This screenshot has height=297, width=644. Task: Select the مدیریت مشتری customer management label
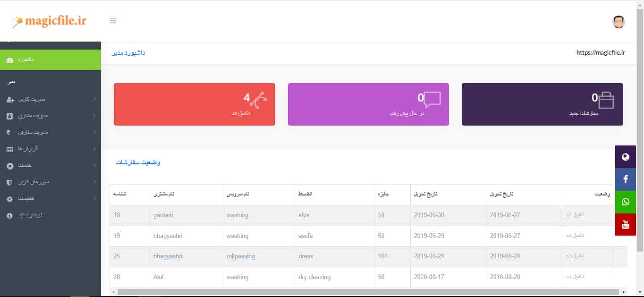[33, 116]
